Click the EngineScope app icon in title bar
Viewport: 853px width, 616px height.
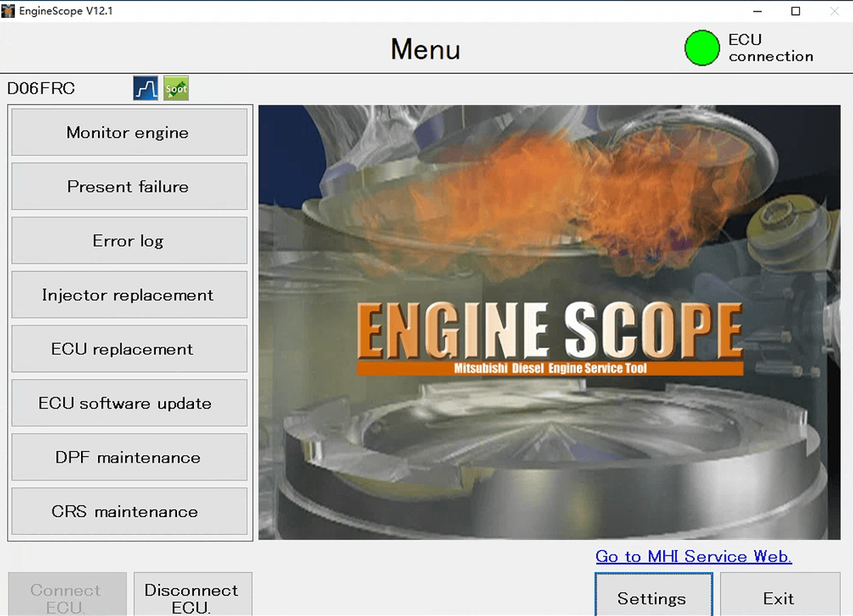[9, 11]
